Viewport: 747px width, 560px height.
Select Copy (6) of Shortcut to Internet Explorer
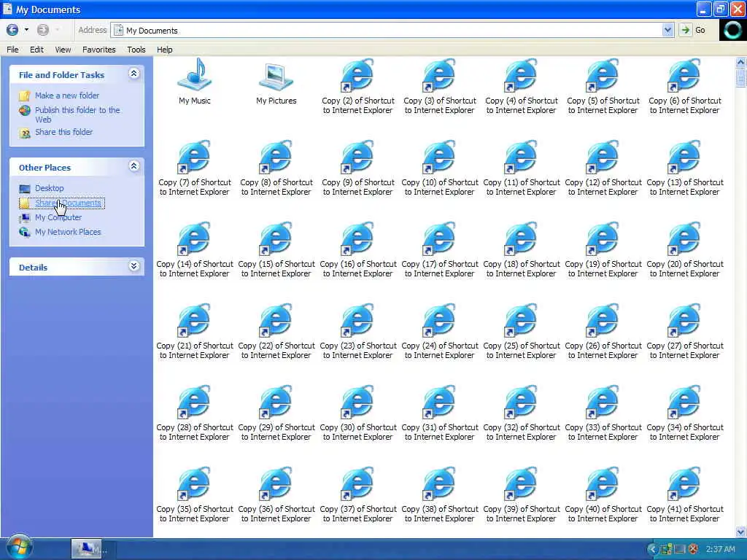click(684, 86)
